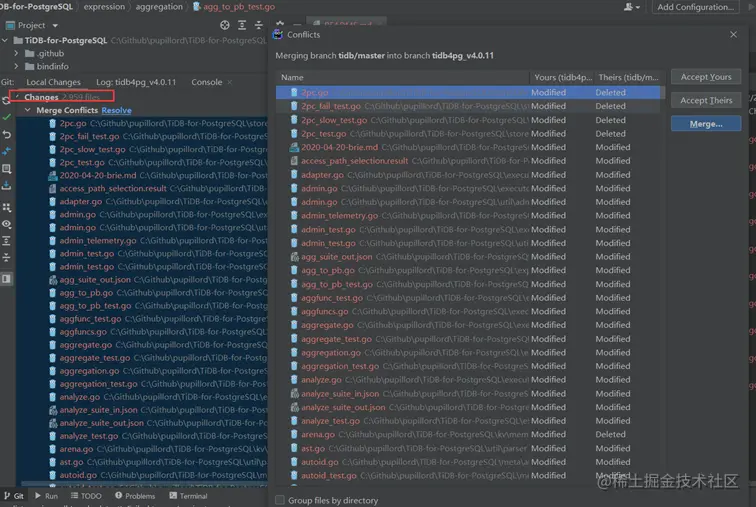Image resolution: width=756 pixels, height=507 pixels.
Task: Select autoid.go in Conflicts dialog
Action: 468,462
